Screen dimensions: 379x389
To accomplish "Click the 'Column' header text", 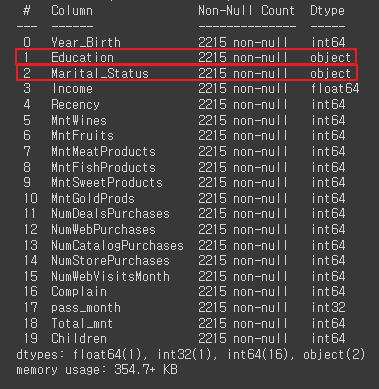I will click(x=72, y=11).
